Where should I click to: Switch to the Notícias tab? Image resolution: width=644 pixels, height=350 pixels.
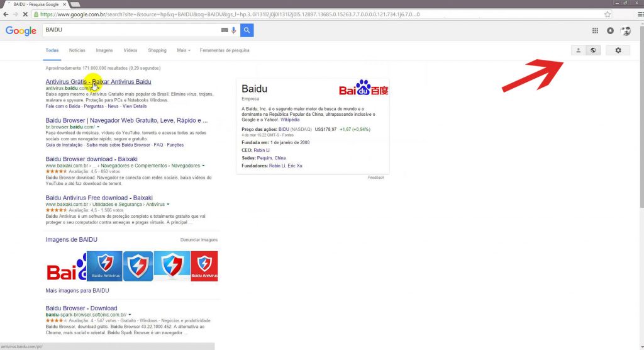tap(77, 50)
